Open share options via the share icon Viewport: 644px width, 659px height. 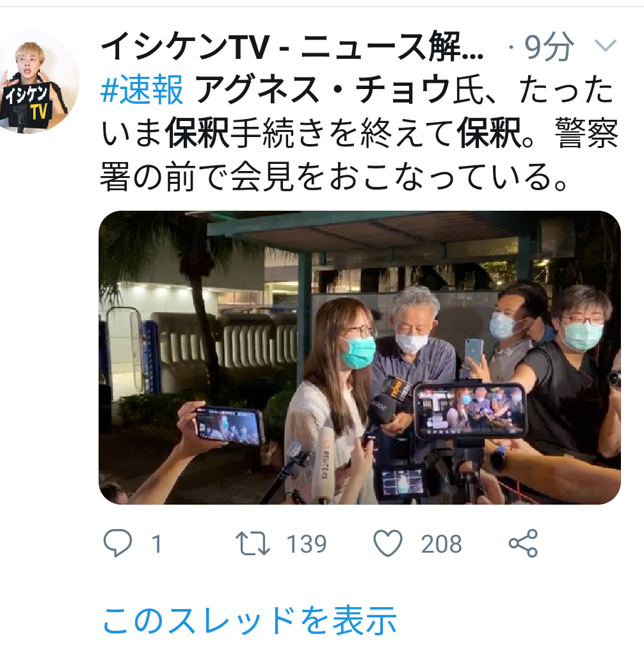523,544
